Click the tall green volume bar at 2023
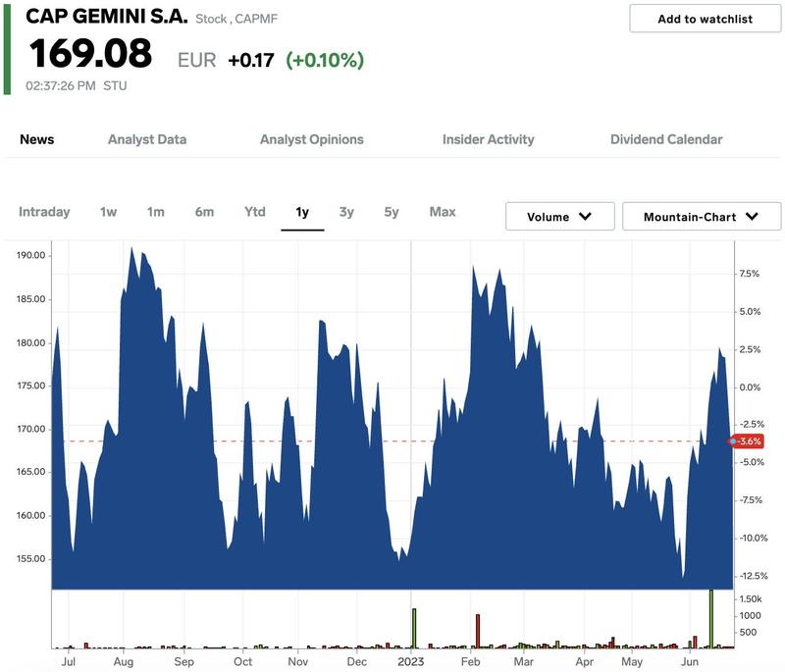The height and width of the screenshot is (672, 785). coord(414,628)
